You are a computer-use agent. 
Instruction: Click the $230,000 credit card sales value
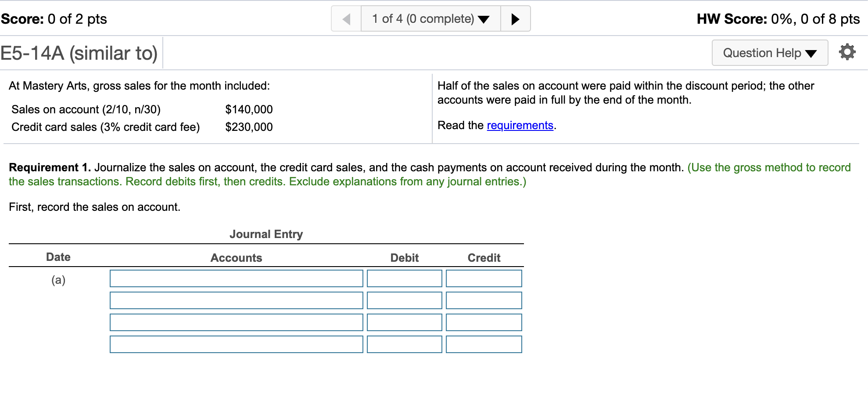[x=249, y=127]
